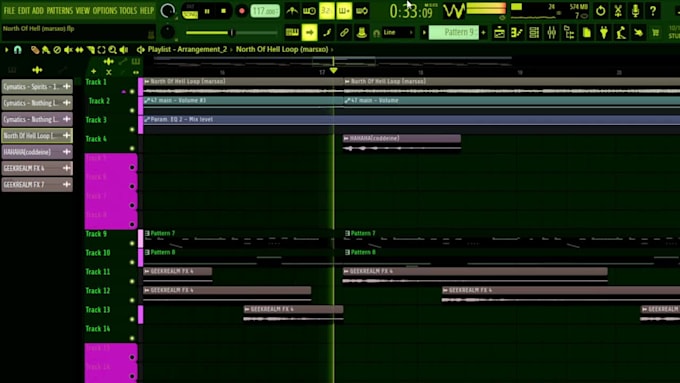Image resolution: width=680 pixels, height=383 pixels.
Task: Open the VIEW menu
Action: (x=82, y=10)
